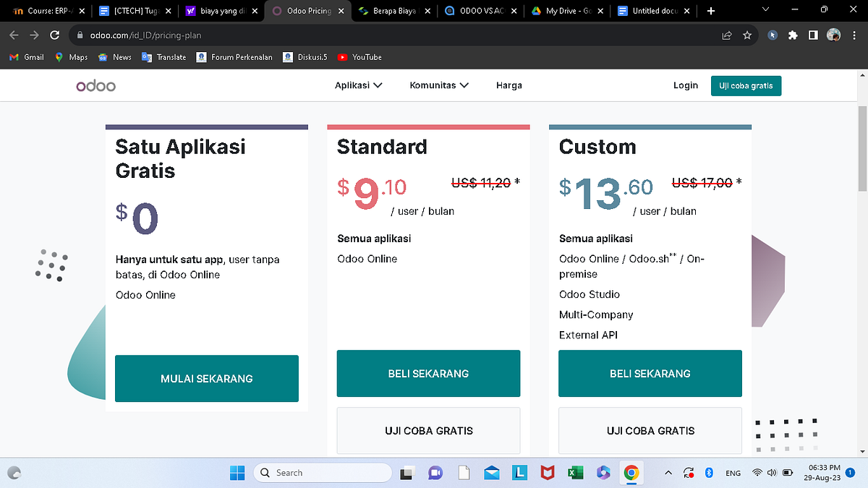
Task: Click the Odoo logo
Action: coord(95,85)
